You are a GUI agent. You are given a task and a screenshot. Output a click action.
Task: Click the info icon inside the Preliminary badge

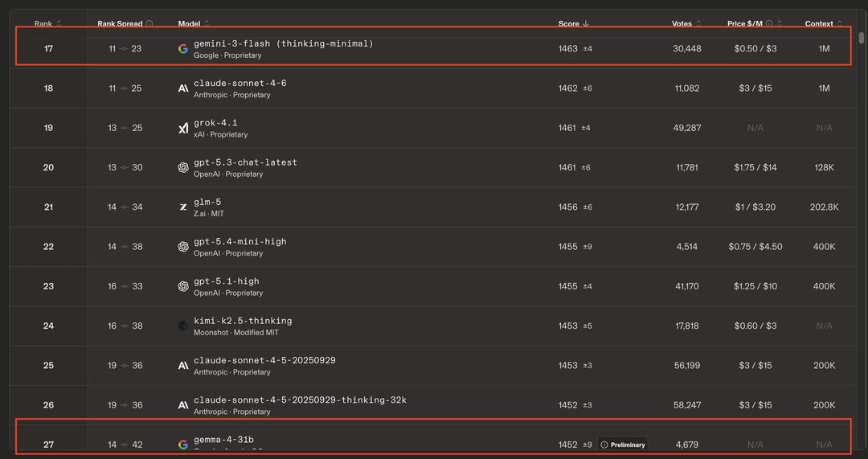604,445
